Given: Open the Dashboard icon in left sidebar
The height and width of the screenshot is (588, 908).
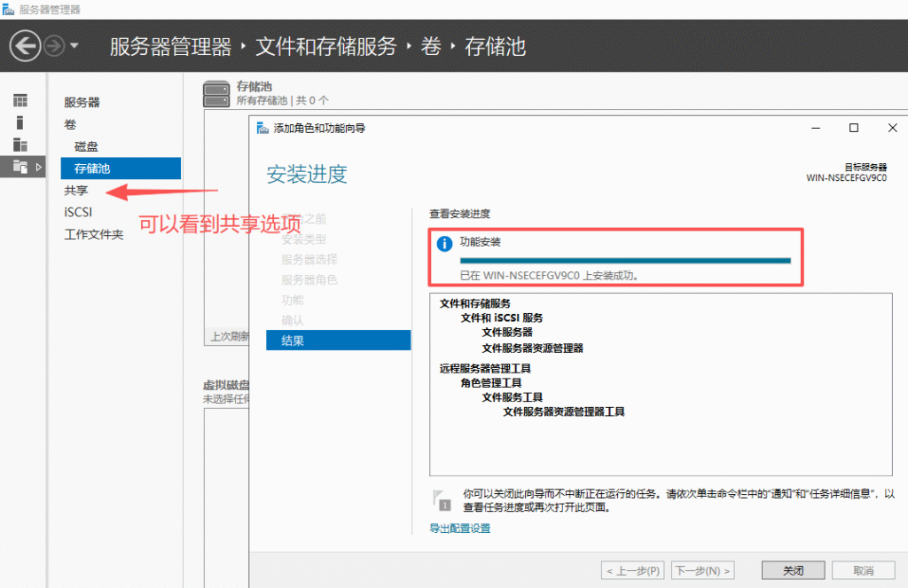Looking at the screenshot, I should pos(20,101).
